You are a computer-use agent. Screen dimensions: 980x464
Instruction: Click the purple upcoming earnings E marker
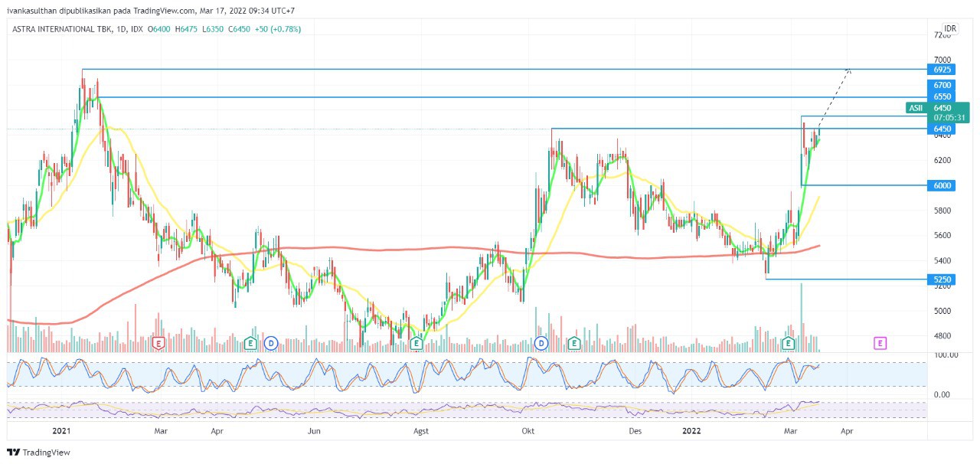(880, 343)
